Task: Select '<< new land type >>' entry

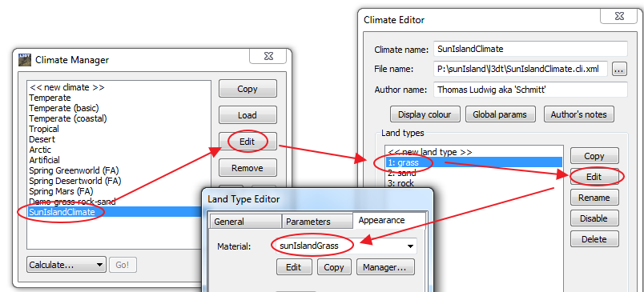Action: click(x=474, y=152)
